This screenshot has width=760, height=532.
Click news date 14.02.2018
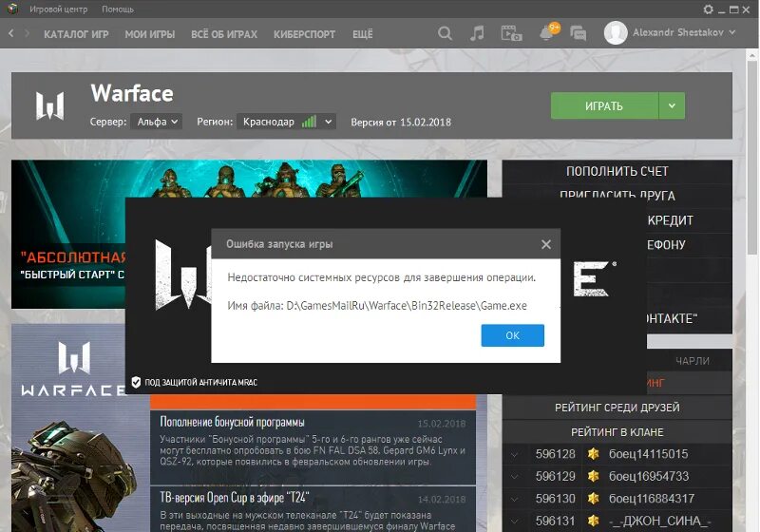442,500
